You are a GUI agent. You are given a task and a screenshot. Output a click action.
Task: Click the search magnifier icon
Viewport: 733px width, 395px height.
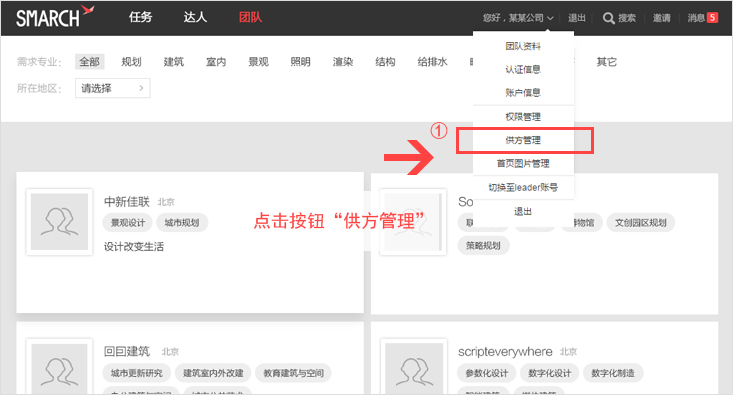(x=608, y=18)
